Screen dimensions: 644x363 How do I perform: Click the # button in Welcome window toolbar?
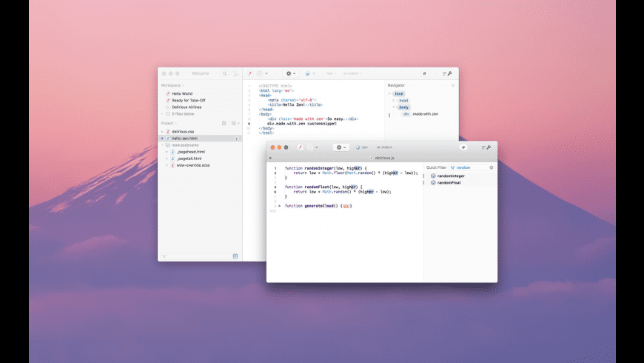[424, 73]
